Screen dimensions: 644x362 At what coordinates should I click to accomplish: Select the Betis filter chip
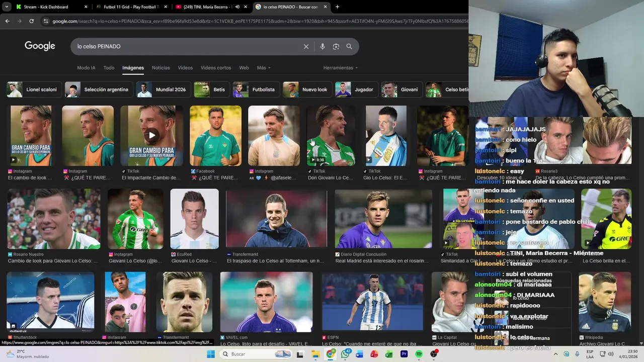tap(212, 89)
